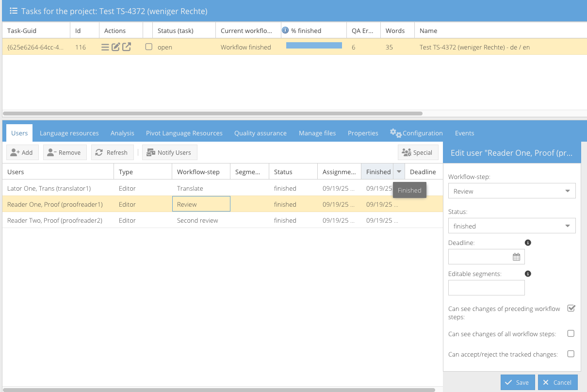Enable 'Can accept/reject the tracked changes'
Screen dimensions: 587x392
coord(571,354)
